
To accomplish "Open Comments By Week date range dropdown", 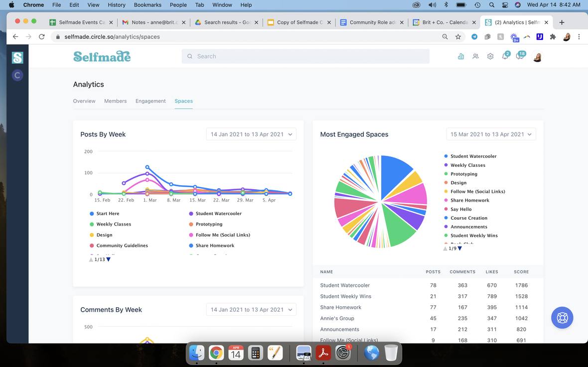I will pyautogui.click(x=251, y=310).
